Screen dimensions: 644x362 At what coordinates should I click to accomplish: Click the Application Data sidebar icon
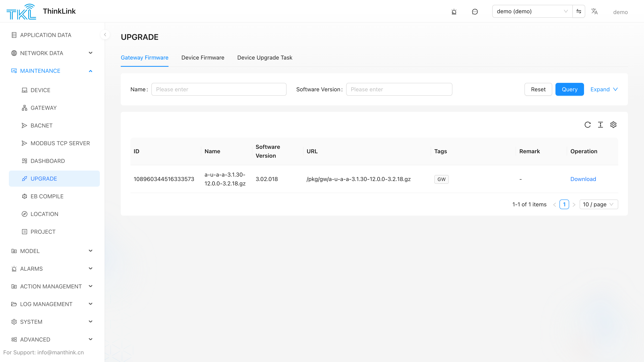pyautogui.click(x=14, y=35)
